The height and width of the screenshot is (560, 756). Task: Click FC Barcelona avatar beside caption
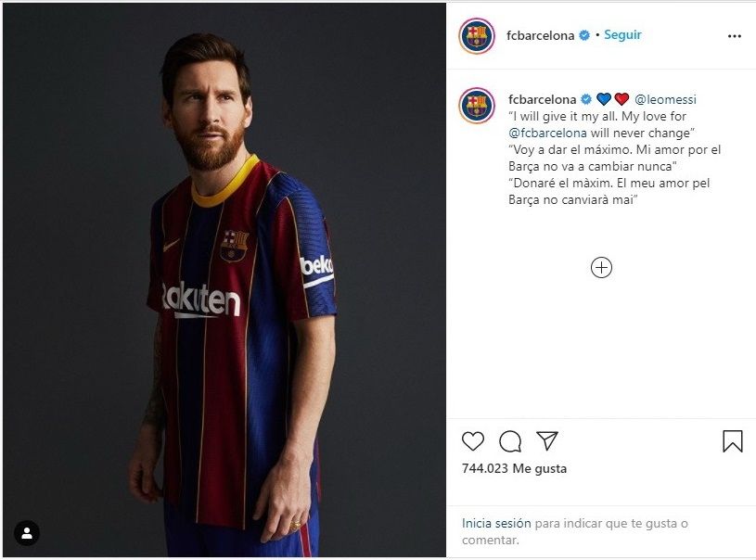point(477,105)
